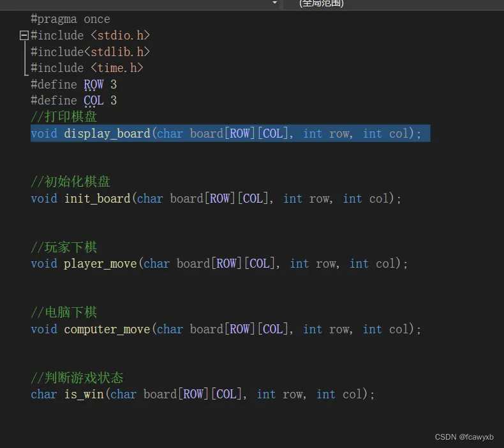Click '#include <time.h>' text
The height and width of the screenshot is (448, 504).
point(87,68)
